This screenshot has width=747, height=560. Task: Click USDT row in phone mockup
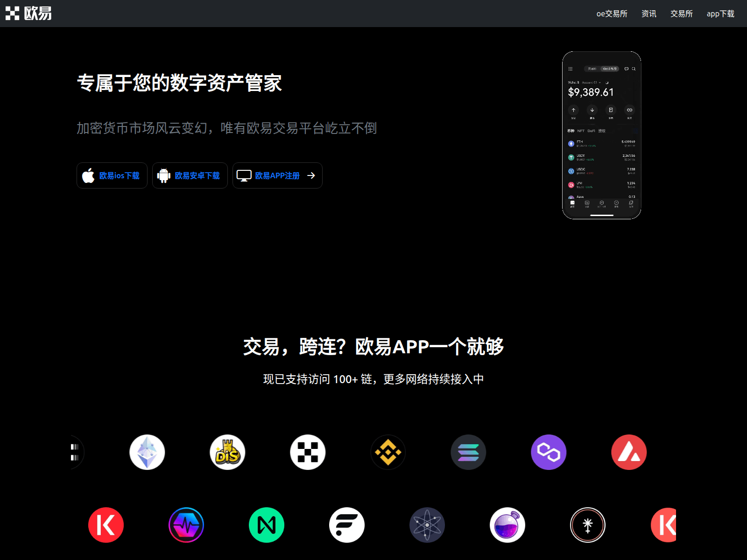pyautogui.click(x=601, y=157)
